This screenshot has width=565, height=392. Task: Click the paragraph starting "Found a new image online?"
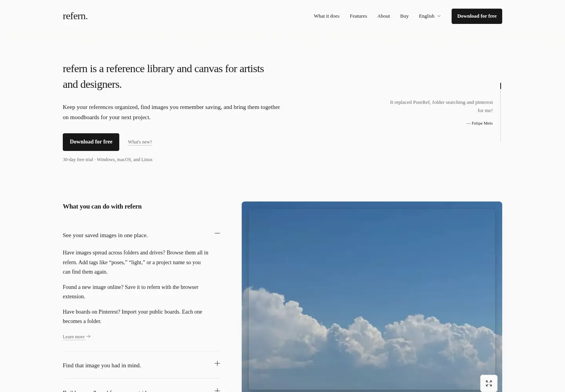131,292
